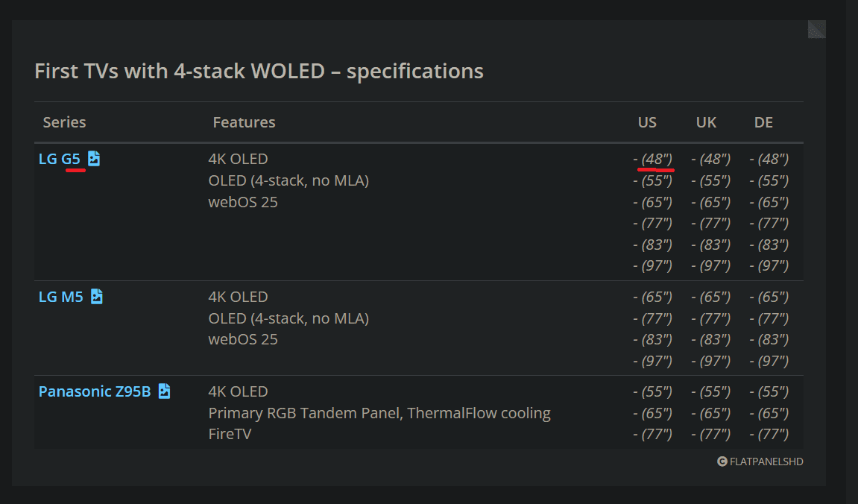The image size is (858, 504).
Task: Open the LG G5 series link
Action: pos(60,159)
